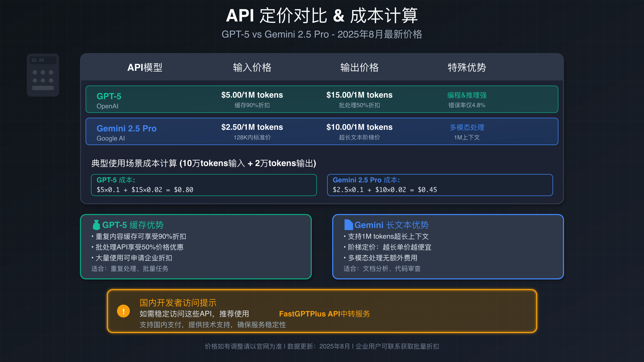Click the 多模态处理 advantage label
Image resolution: width=644 pixels, height=362 pixels.
467,127
